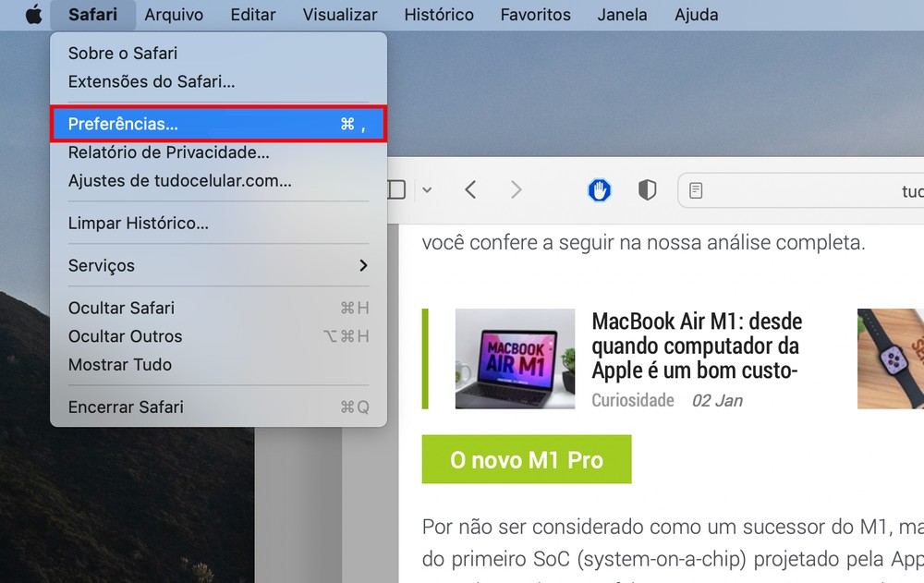Click the 02 Jan date text

tap(717, 401)
